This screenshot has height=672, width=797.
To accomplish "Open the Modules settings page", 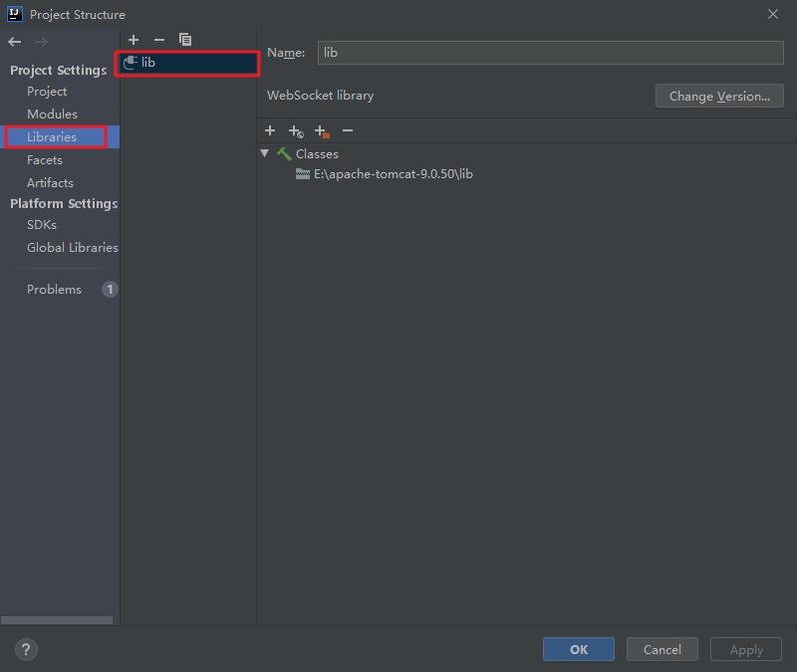I will pos(53,114).
